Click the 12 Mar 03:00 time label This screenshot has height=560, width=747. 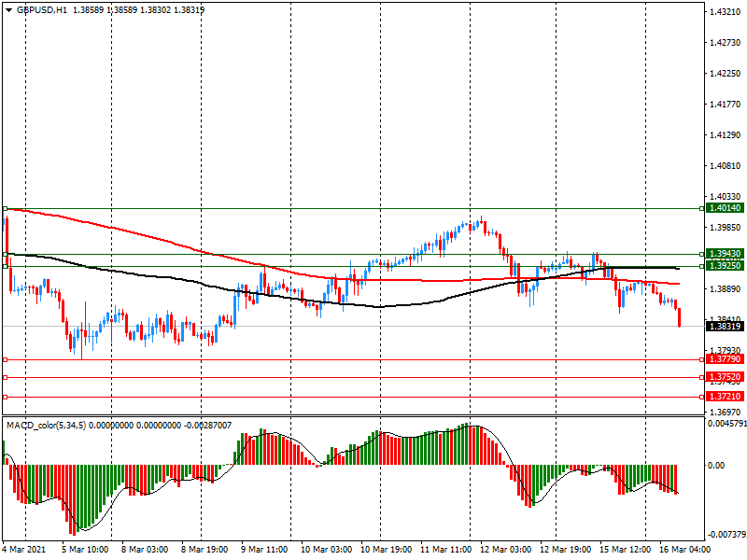click(x=506, y=550)
